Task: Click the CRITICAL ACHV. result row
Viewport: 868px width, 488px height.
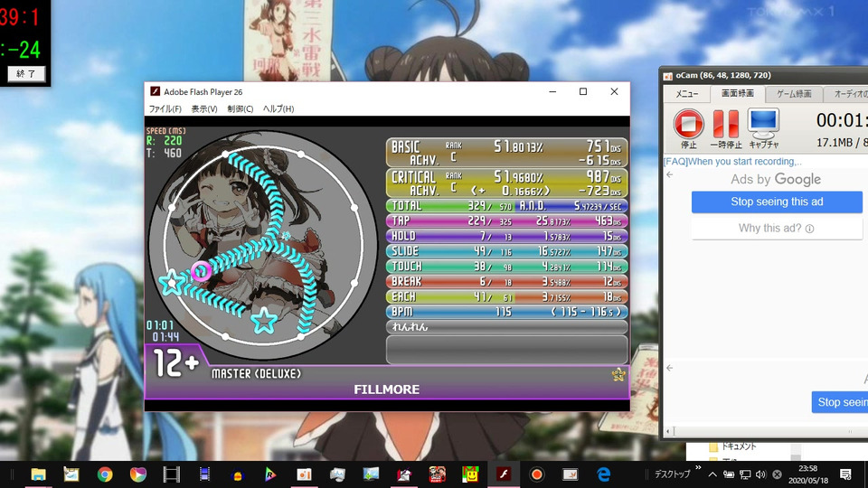Action: [506, 183]
